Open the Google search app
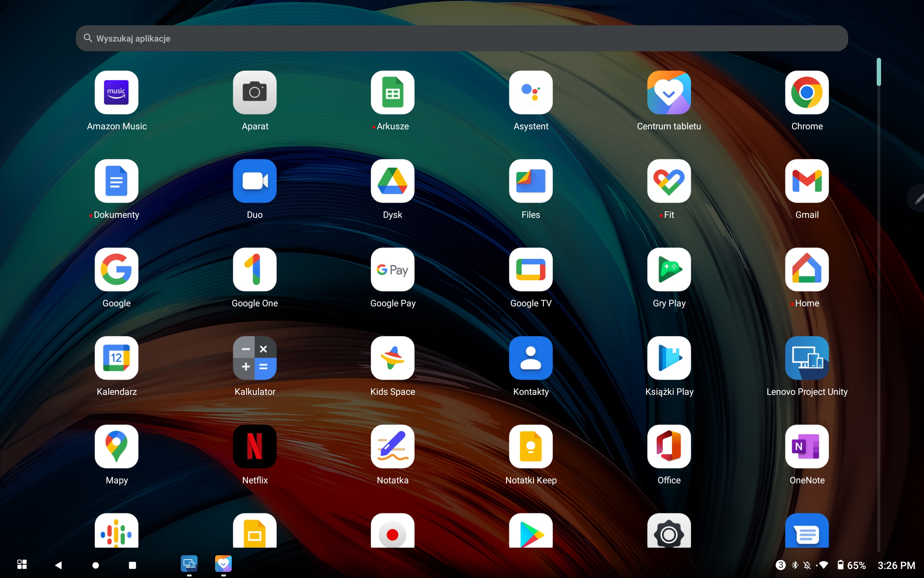Viewport: 924px width, 578px height. click(117, 269)
